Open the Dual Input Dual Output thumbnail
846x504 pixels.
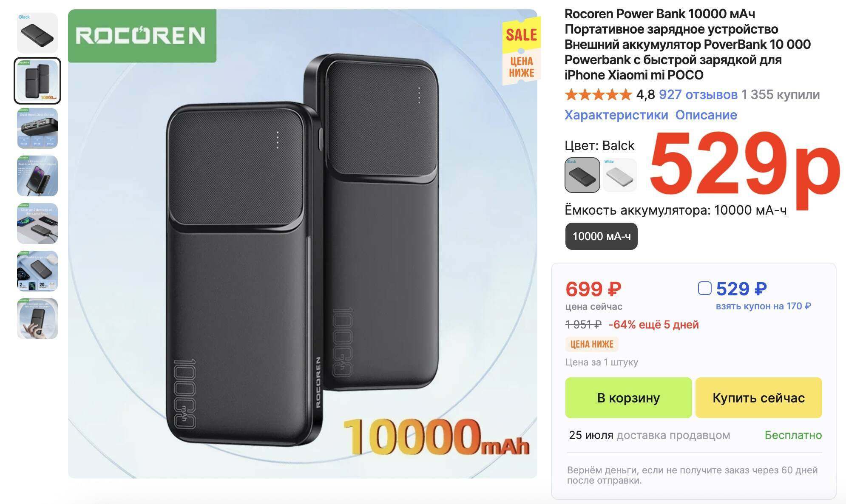click(x=37, y=128)
